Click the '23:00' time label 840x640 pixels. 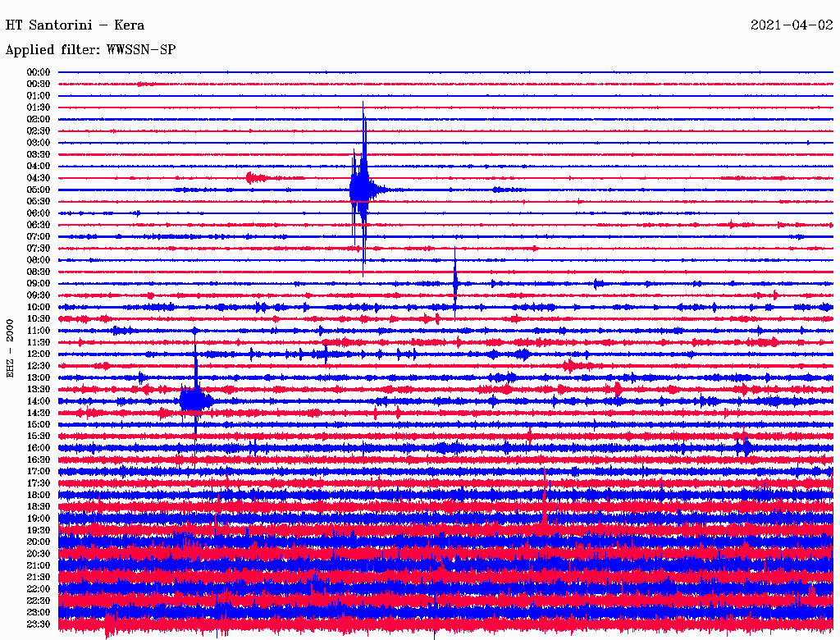38,612
